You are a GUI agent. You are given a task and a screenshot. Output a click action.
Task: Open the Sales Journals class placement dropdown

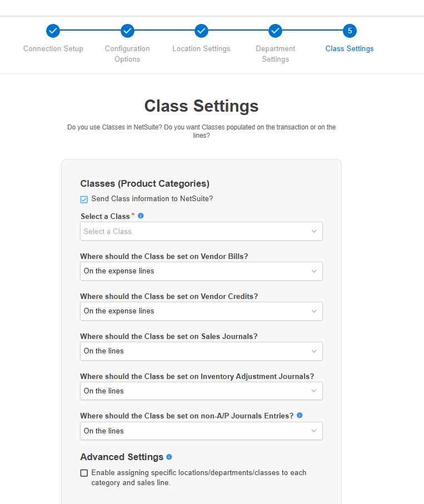(201, 351)
